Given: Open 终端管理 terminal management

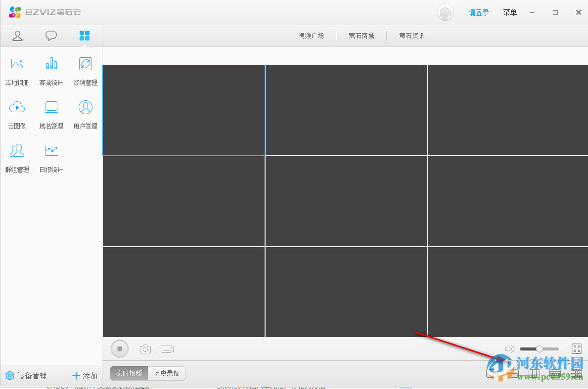Looking at the screenshot, I should [85, 71].
